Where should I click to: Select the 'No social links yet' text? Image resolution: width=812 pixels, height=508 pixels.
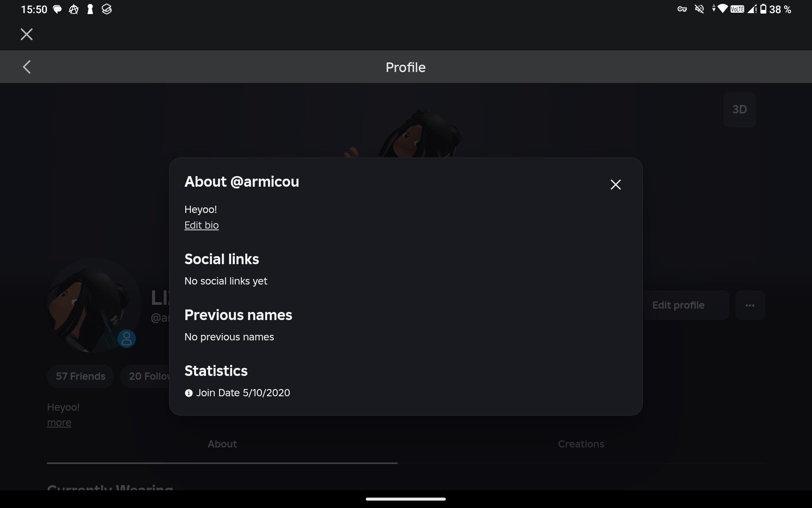(x=226, y=281)
